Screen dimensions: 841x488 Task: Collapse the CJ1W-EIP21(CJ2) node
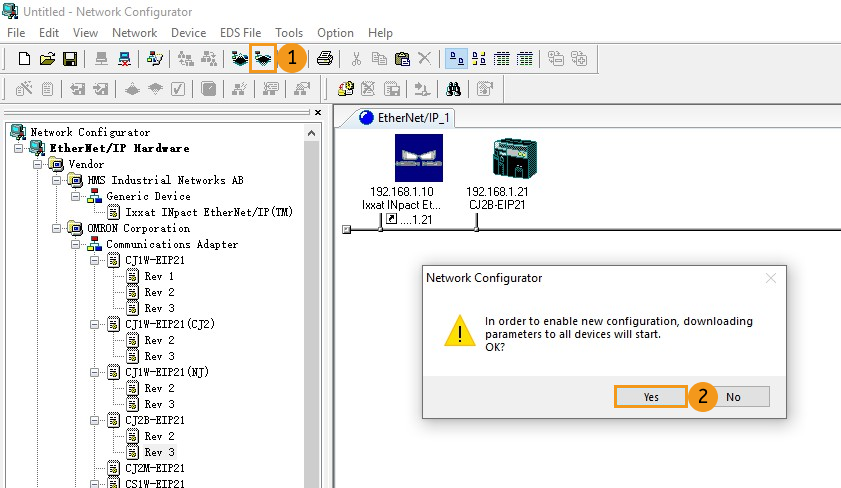point(94,324)
